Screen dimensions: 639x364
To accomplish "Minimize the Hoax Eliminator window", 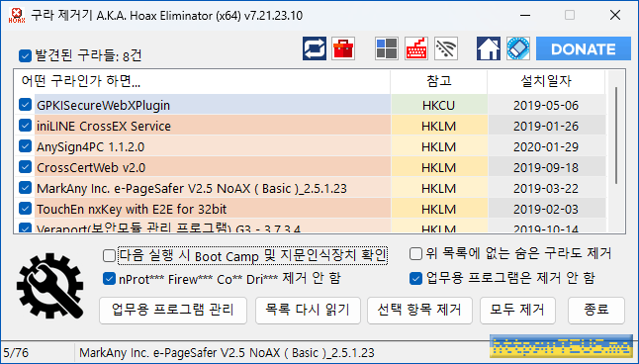I will click(x=525, y=16).
